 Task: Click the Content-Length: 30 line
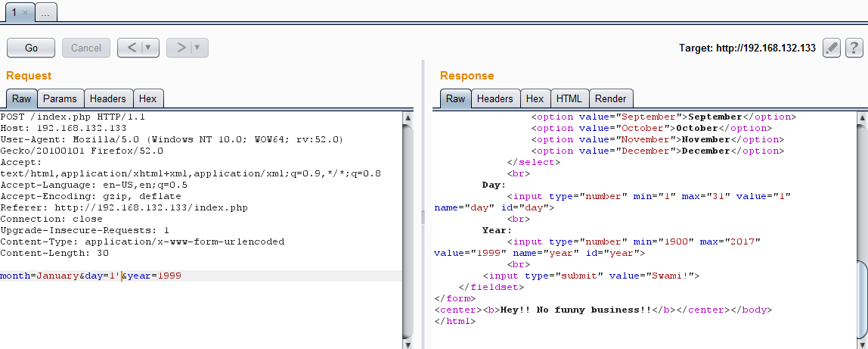click(54, 253)
